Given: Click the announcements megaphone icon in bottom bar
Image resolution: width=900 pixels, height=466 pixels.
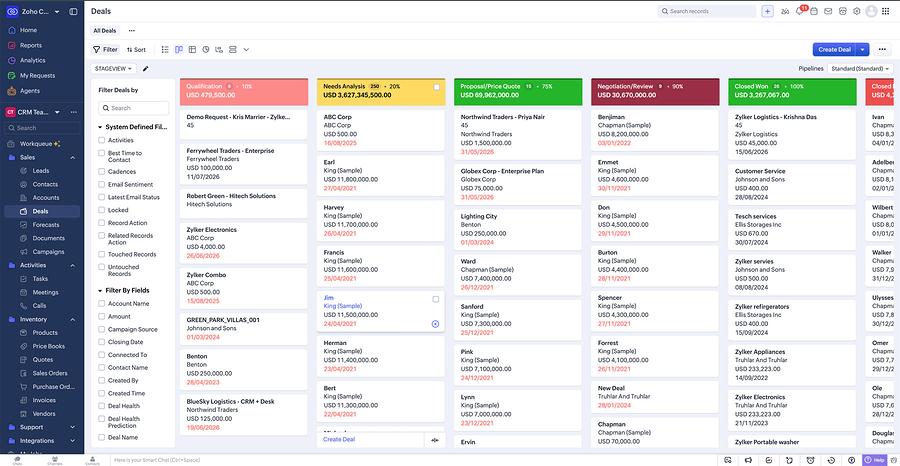Looking at the screenshot, I should [x=747, y=460].
